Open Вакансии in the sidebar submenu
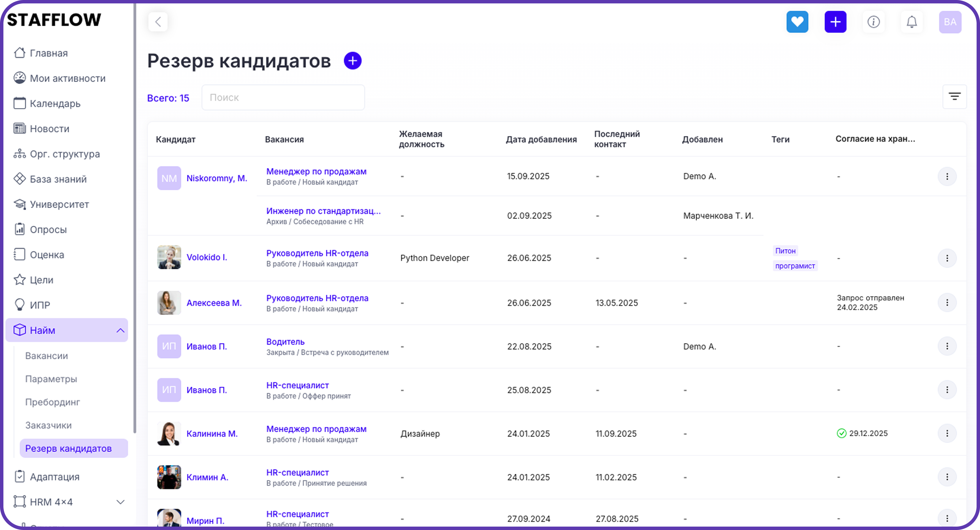This screenshot has width=980, height=530. click(46, 356)
